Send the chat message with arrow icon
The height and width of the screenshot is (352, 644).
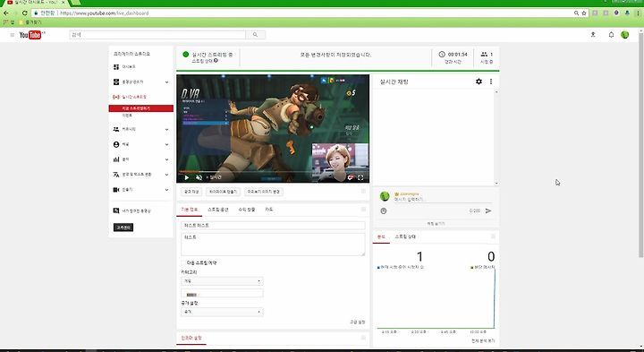tap(488, 211)
